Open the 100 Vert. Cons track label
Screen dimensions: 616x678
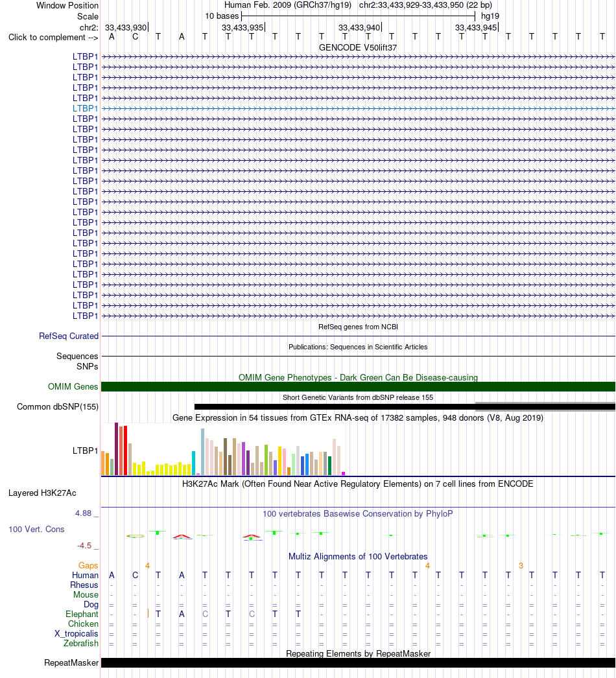(36, 530)
